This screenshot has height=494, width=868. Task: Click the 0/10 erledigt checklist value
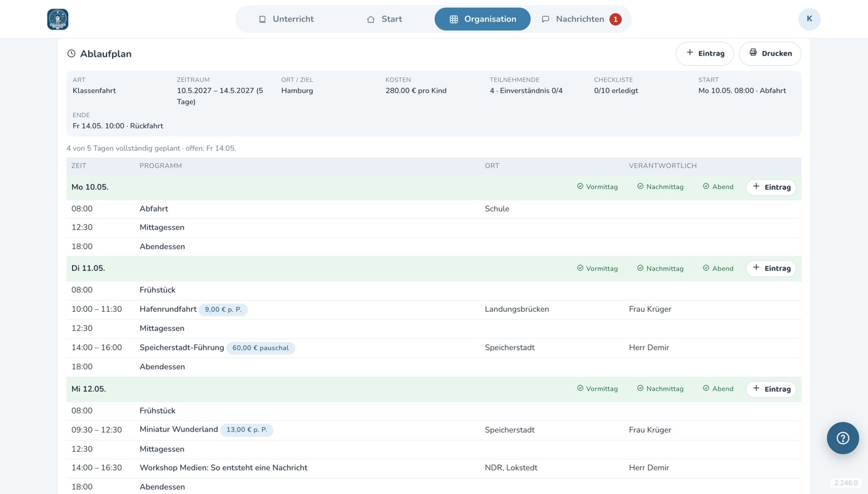(x=616, y=90)
